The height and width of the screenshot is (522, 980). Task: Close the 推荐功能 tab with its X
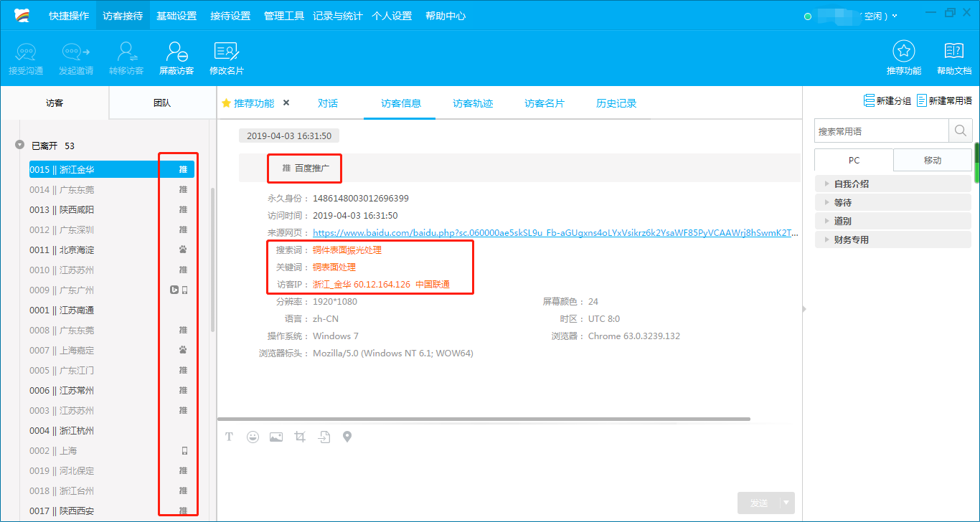[x=286, y=103]
